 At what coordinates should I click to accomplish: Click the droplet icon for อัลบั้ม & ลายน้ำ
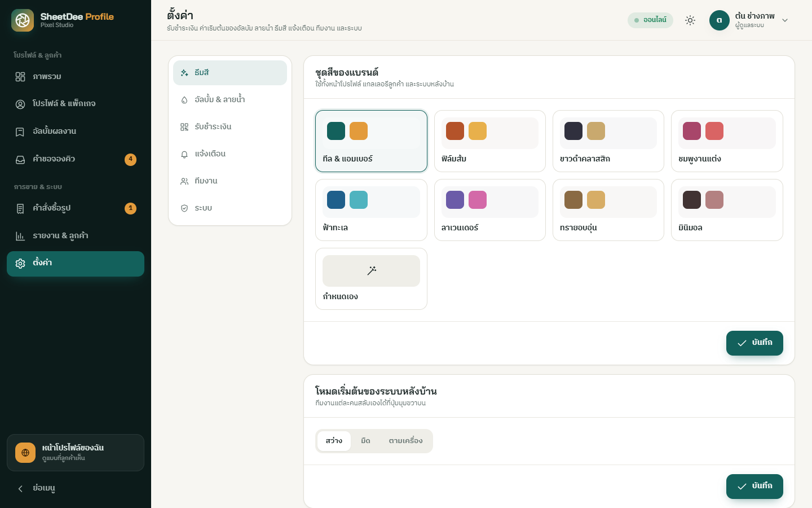click(184, 100)
